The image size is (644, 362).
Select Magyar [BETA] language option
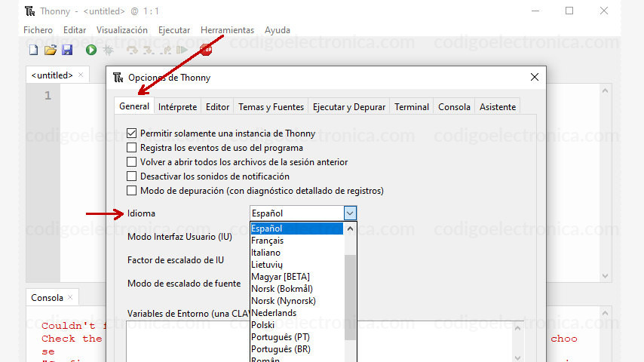[297, 277]
